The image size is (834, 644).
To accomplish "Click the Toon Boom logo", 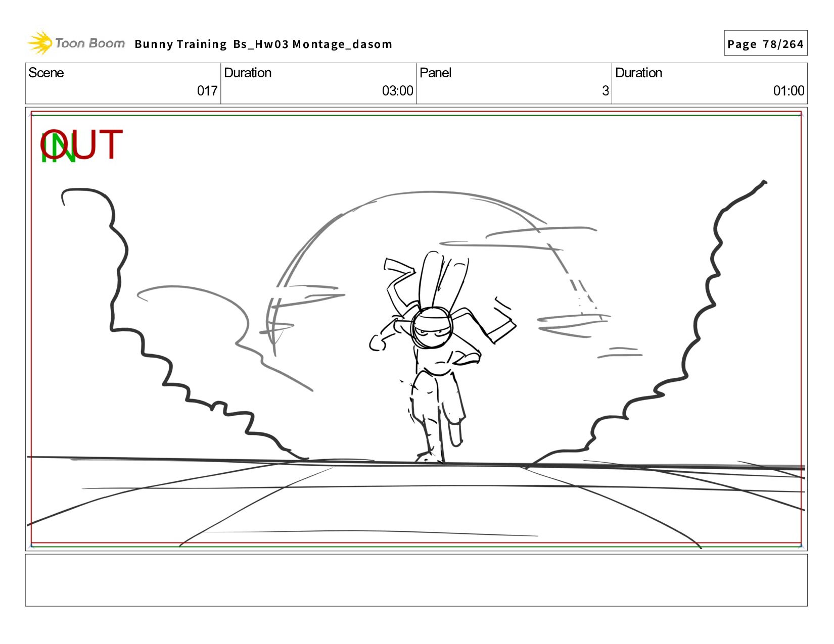I will click(76, 43).
